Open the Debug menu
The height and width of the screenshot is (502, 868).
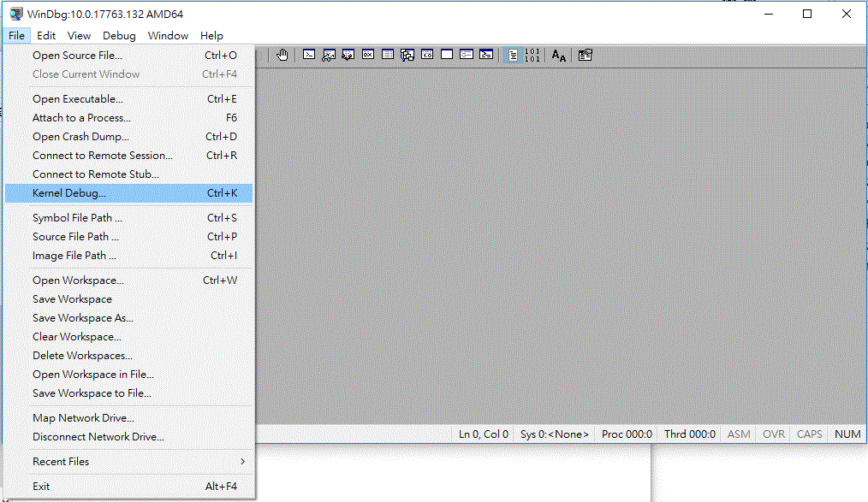tap(119, 35)
